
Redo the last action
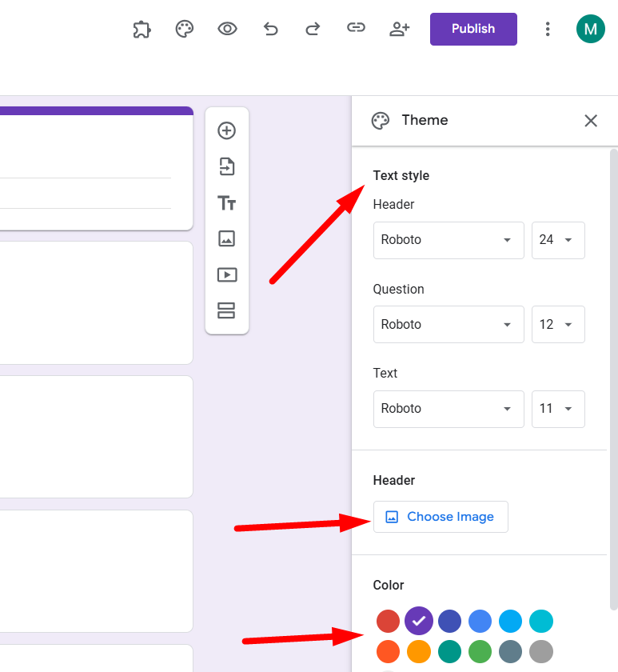click(313, 29)
